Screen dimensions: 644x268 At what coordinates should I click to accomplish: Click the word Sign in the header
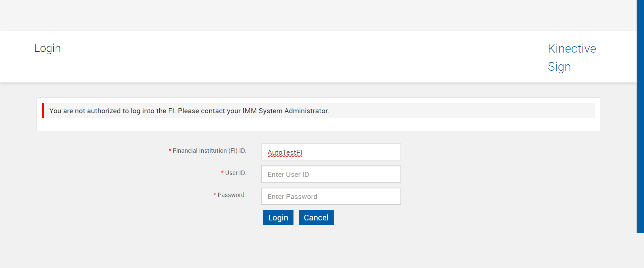(559, 67)
